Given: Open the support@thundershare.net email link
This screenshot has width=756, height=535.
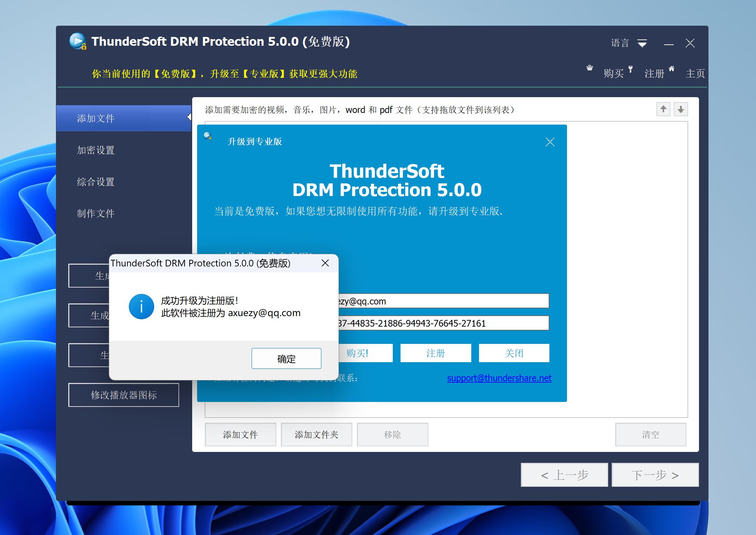Looking at the screenshot, I should pyautogui.click(x=499, y=378).
